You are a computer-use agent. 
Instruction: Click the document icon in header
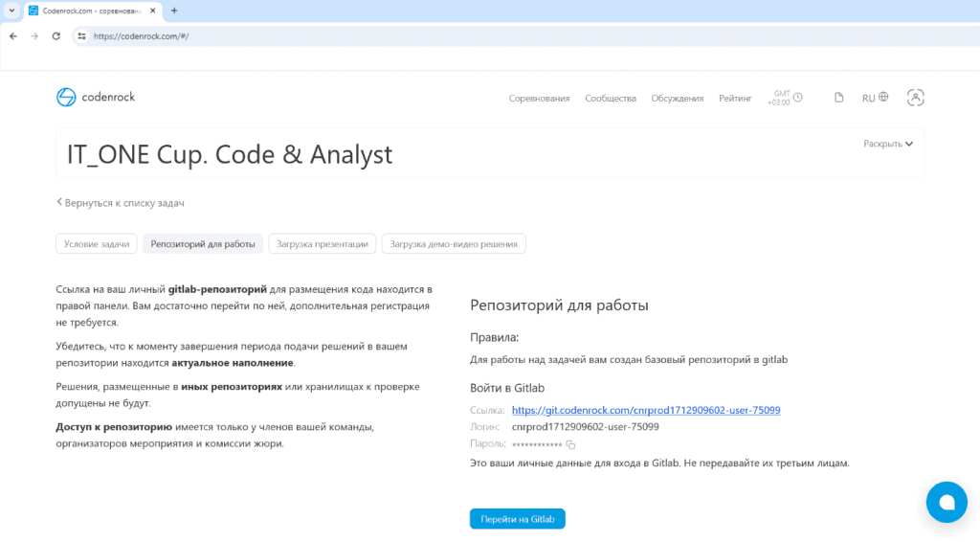839,98
